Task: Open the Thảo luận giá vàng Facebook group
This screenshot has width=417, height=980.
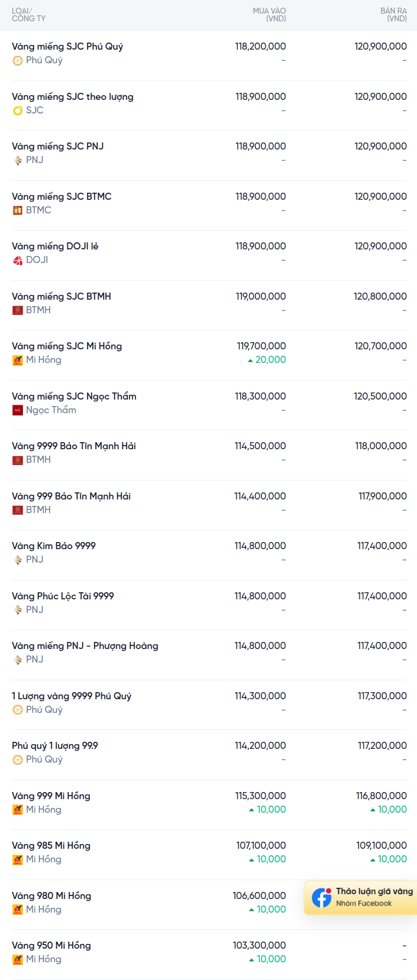Action: click(x=361, y=898)
